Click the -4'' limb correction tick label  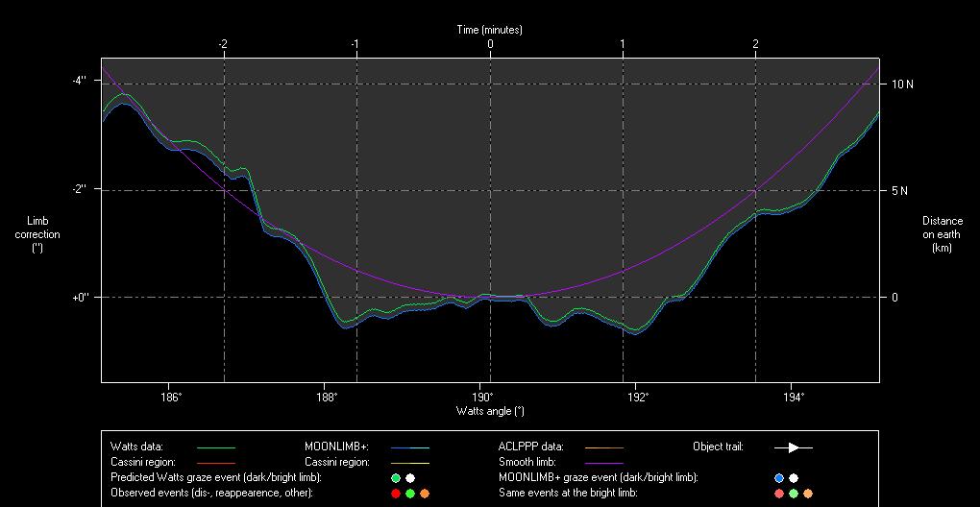click(78, 81)
